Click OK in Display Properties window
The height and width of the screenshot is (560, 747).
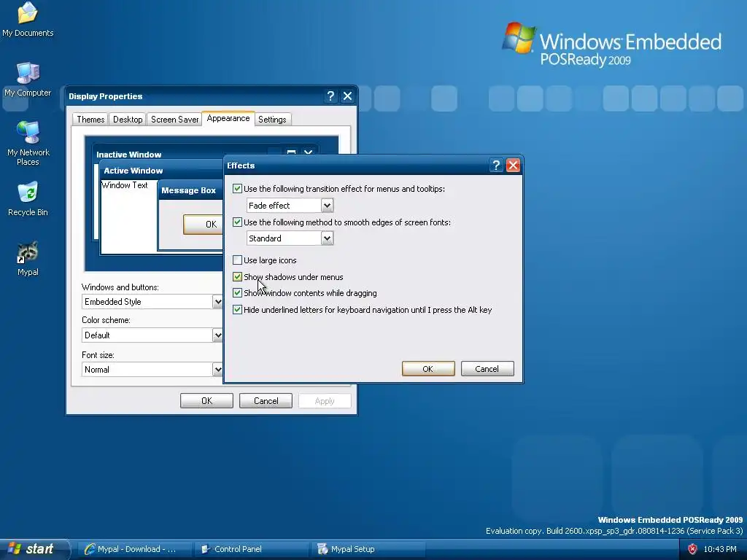tap(206, 401)
